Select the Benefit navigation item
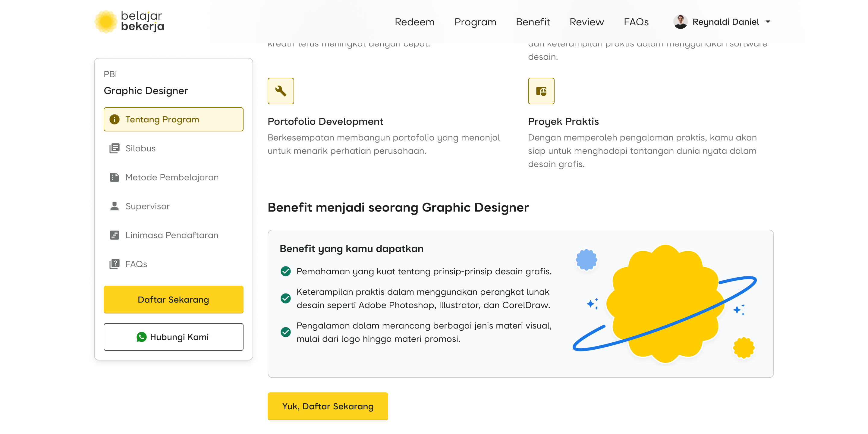This screenshot has height=434, width=868. click(532, 22)
